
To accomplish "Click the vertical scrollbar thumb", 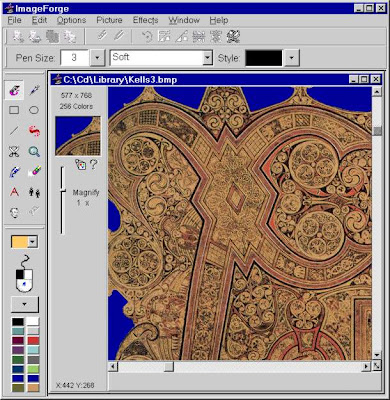I will [377, 131].
